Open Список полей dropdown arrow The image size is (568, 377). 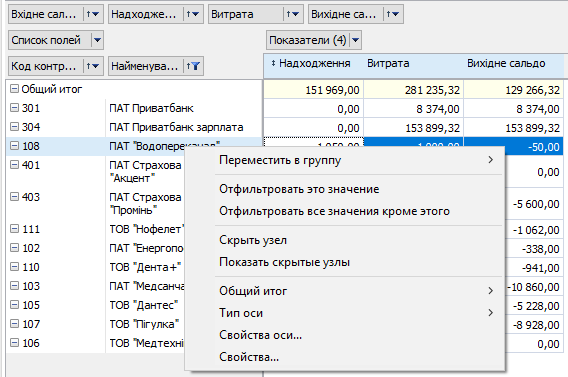pyautogui.click(x=97, y=40)
